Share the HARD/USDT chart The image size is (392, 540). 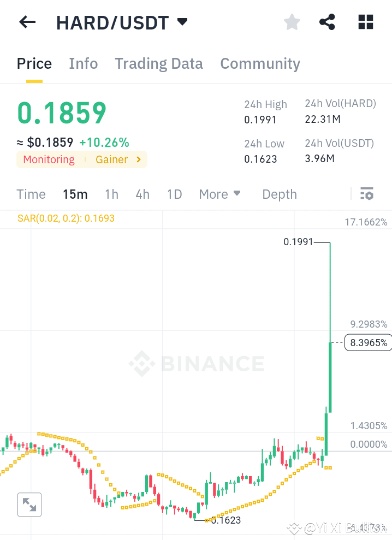327,22
